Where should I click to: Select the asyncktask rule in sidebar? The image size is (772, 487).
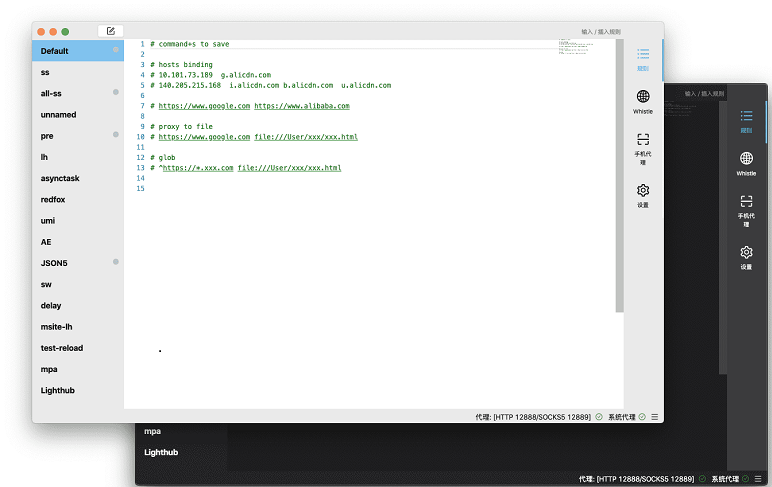(x=60, y=178)
